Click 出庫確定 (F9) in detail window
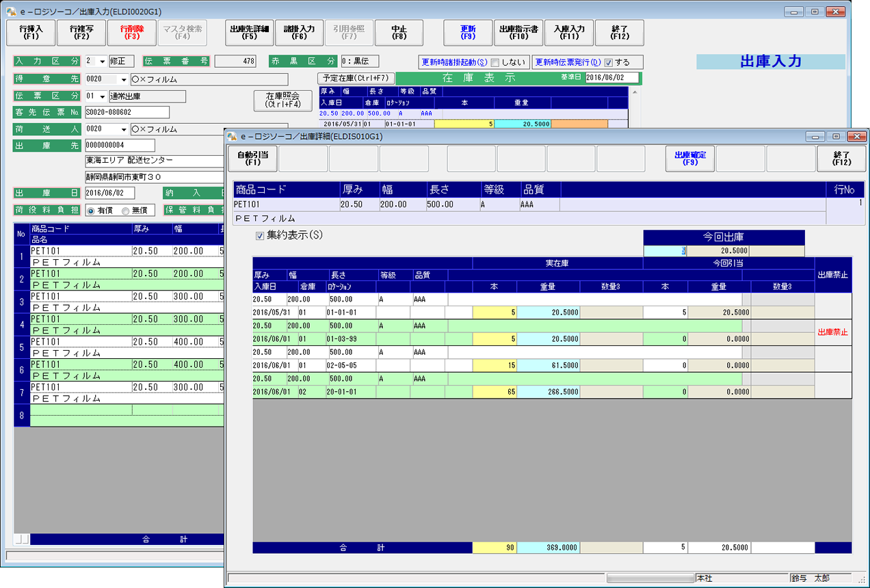The image size is (870, 588). (x=689, y=159)
